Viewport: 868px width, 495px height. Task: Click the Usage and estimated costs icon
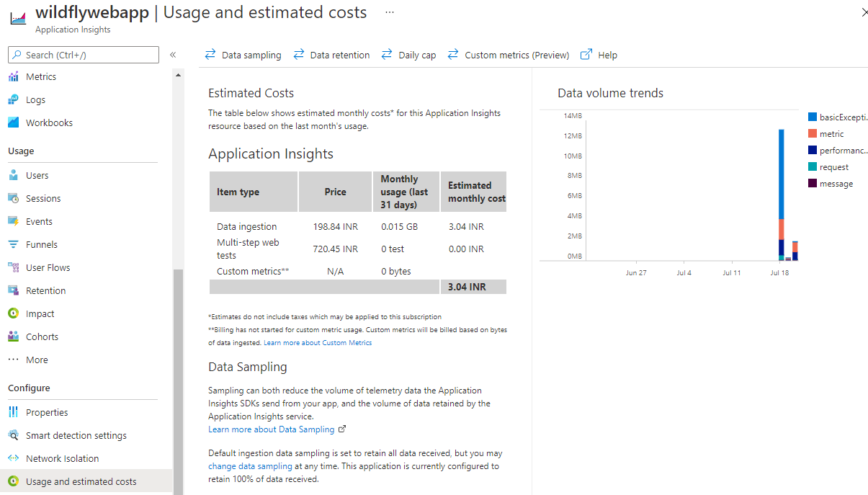[14, 482]
